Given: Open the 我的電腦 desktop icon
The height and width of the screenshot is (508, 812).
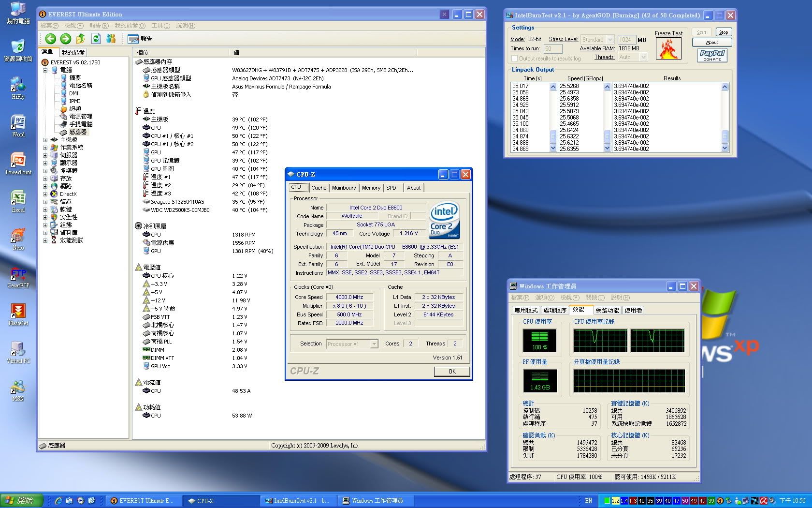Looking at the screenshot, I should pyautogui.click(x=18, y=13).
